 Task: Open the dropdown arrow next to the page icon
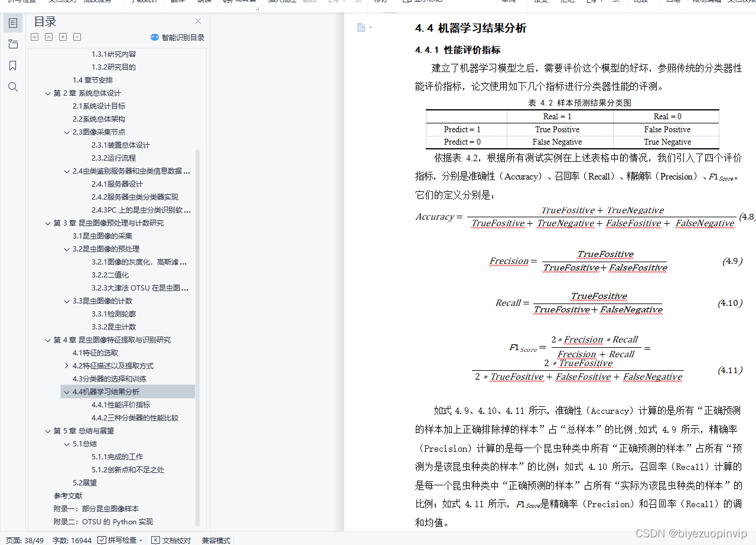(371, 27)
